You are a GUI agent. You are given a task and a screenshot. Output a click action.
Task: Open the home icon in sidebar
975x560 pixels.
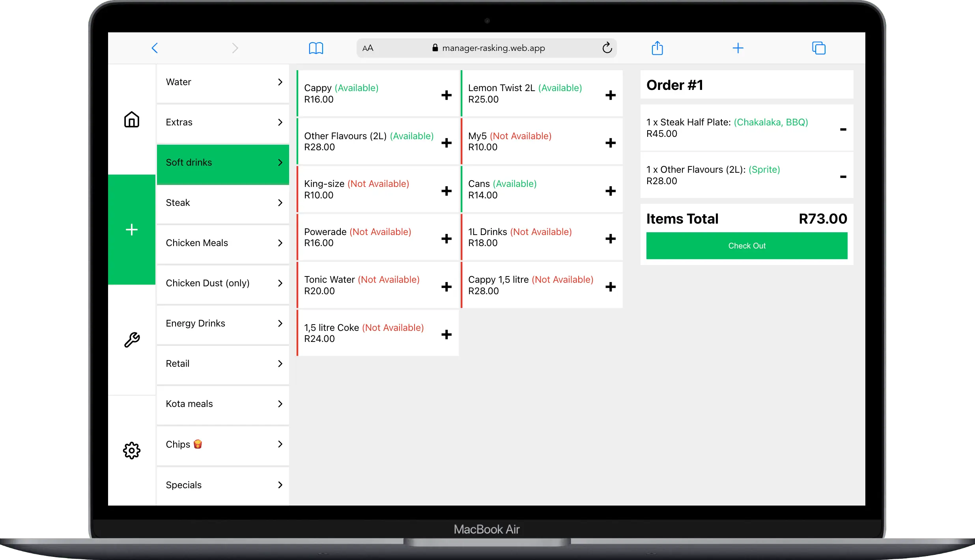132,119
